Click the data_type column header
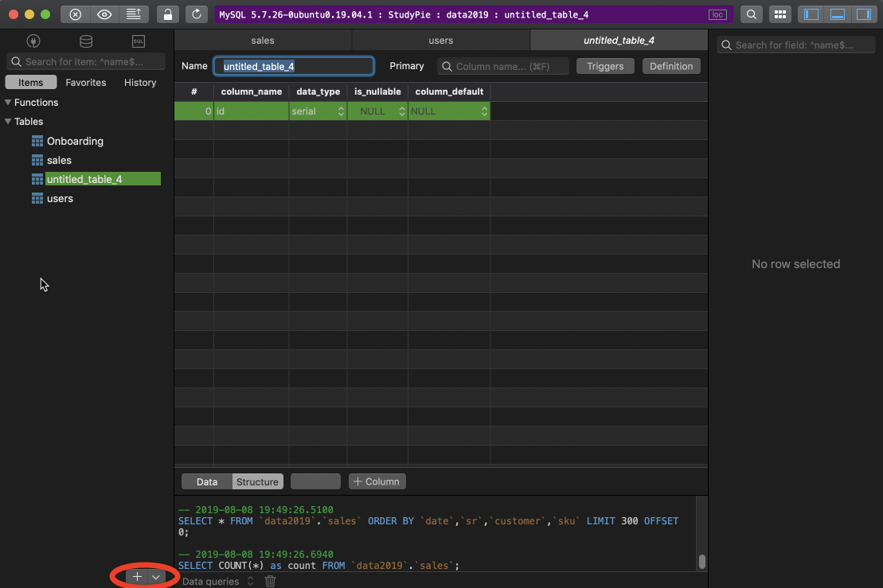Screen dimensions: 883x588 pos(318,92)
